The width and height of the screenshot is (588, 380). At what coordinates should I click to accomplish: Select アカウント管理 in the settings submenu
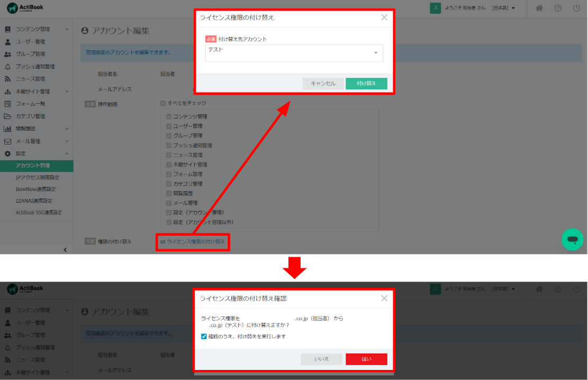(37, 166)
